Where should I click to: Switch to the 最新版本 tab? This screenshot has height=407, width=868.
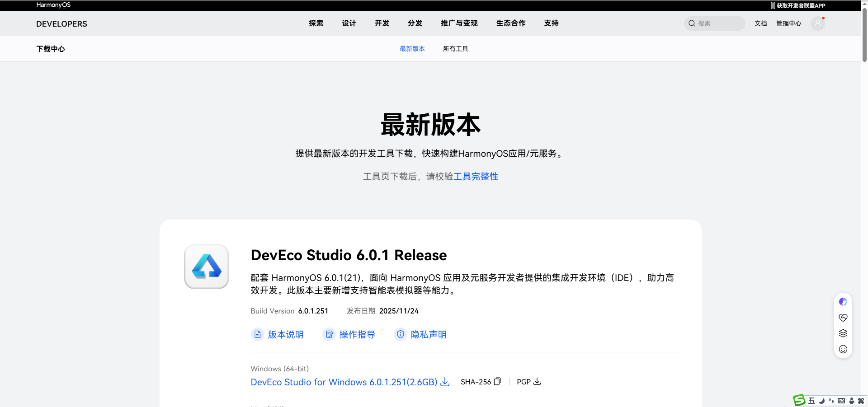(412, 49)
